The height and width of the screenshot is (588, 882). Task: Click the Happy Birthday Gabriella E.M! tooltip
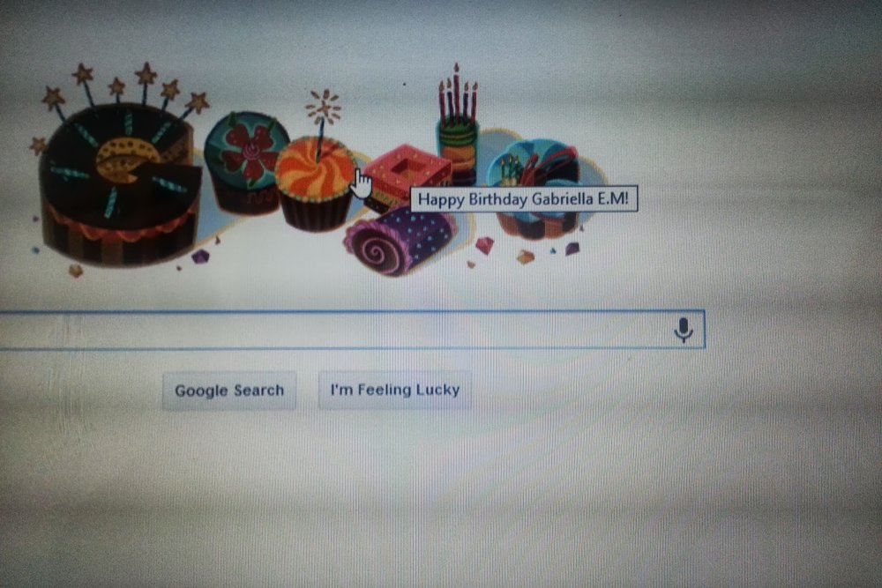coord(524,199)
